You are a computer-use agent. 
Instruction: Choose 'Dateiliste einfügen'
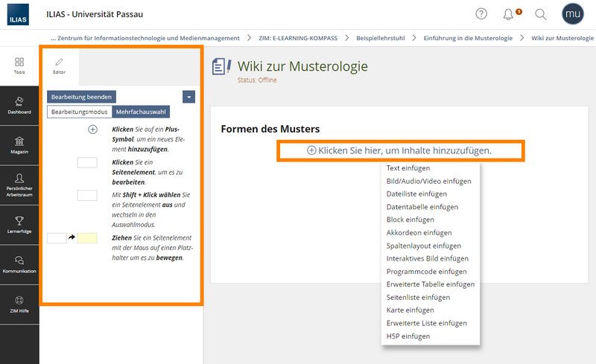click(x=416, y=194)
